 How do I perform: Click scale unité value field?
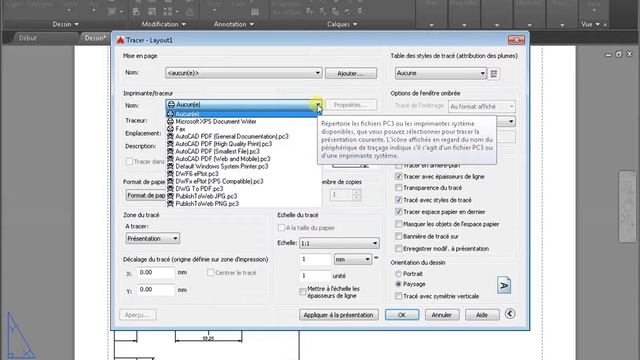(x=315, y=276)
